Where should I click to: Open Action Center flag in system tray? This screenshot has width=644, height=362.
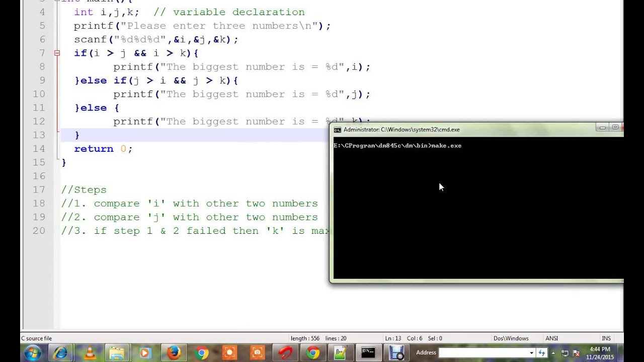pos(577,353)
